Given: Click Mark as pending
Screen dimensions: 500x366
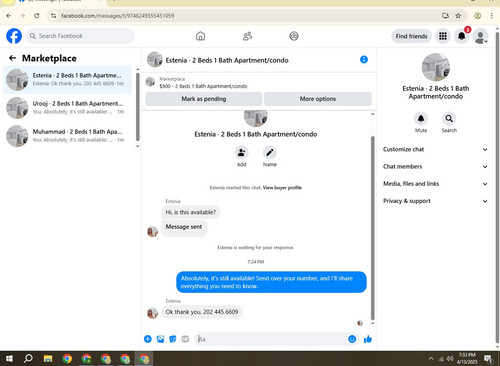Looking at the screenshot, I should click(204, 99).
